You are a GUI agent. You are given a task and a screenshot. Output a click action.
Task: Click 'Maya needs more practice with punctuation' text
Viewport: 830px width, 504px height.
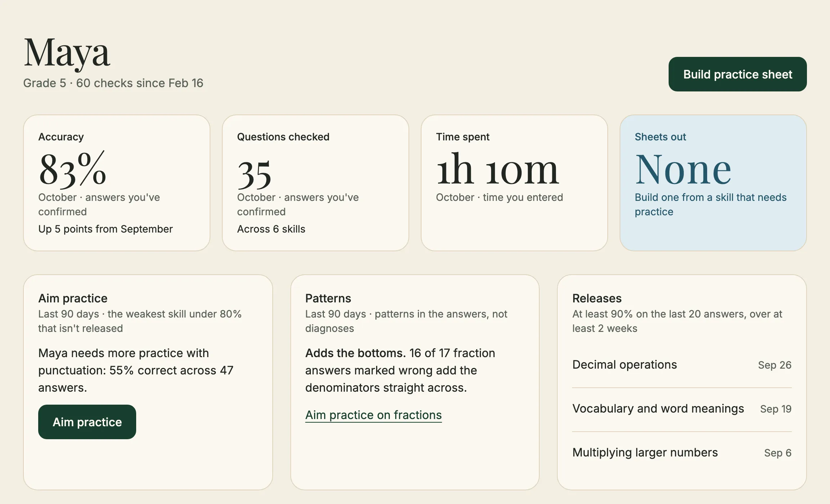click(136, 370)
